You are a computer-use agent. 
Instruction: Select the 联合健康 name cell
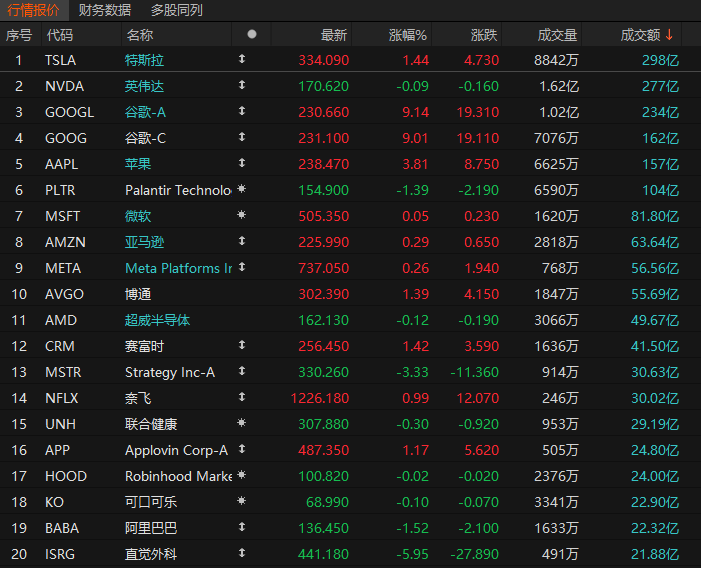pos(151,424)
